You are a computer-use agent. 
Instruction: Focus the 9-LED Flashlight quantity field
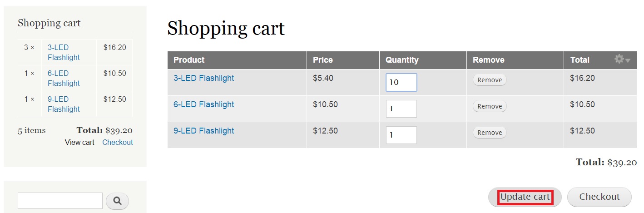[401, 135]
